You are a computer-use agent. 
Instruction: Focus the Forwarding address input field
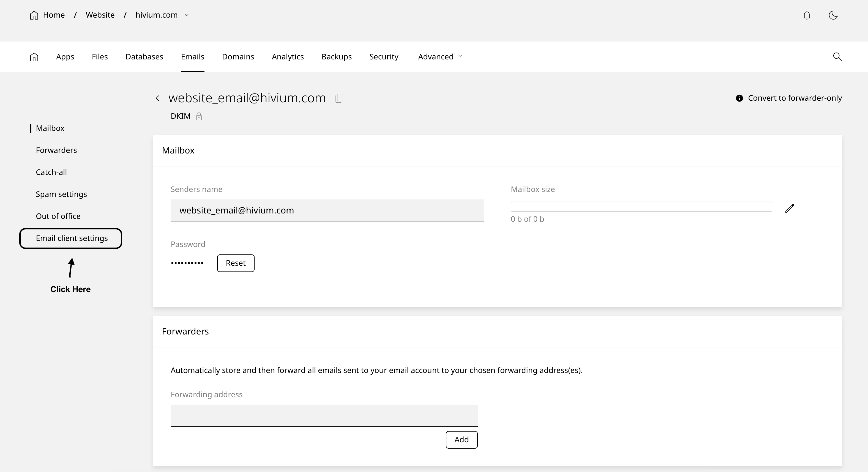click(324, 415)
